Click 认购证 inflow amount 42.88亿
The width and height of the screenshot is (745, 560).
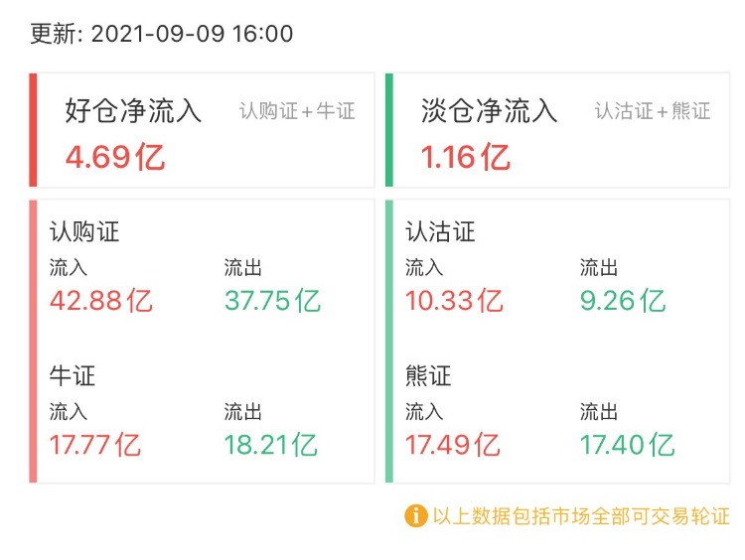(101, 300)
